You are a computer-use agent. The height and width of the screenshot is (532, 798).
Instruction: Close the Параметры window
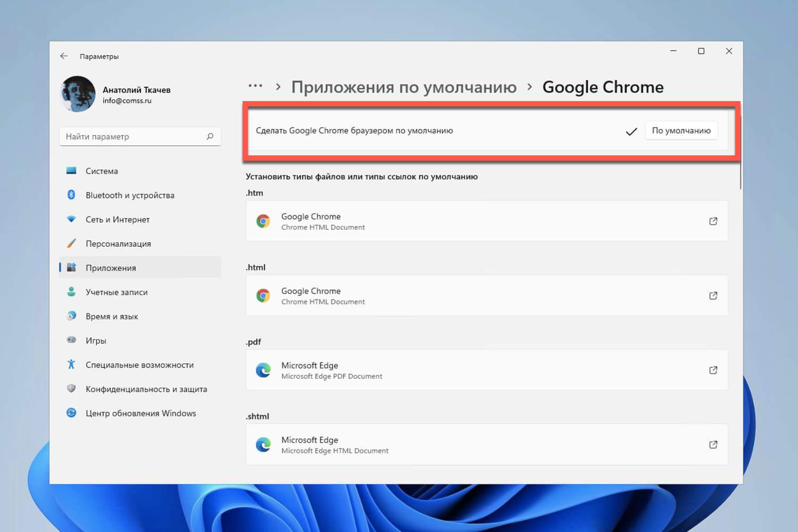729,51
